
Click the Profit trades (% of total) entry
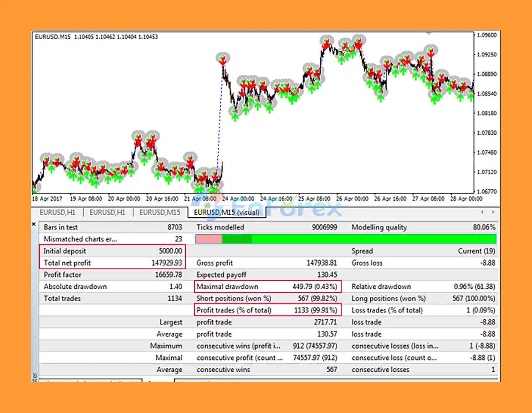point(268,310)
